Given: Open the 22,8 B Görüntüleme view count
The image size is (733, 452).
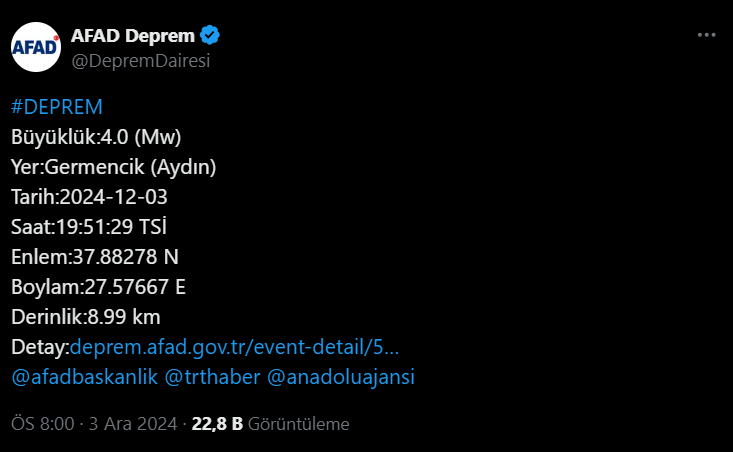Looking at the screenshot, I should click(270, 424).
